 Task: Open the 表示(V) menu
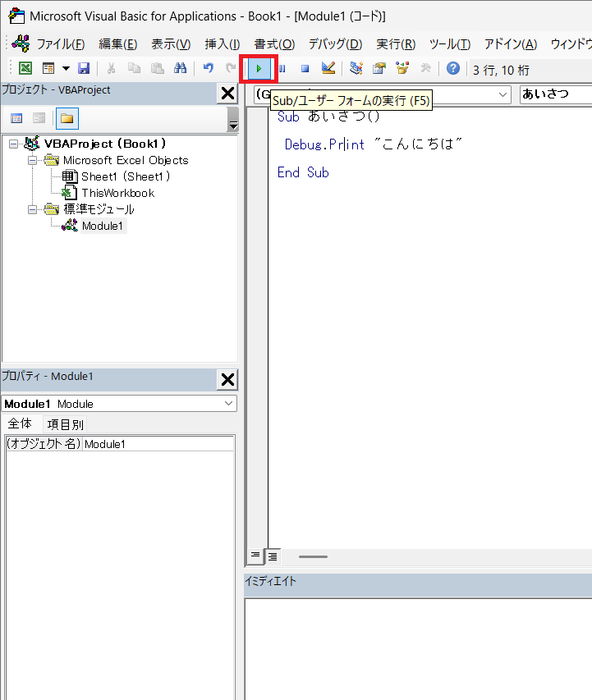[x=171, y=44]
